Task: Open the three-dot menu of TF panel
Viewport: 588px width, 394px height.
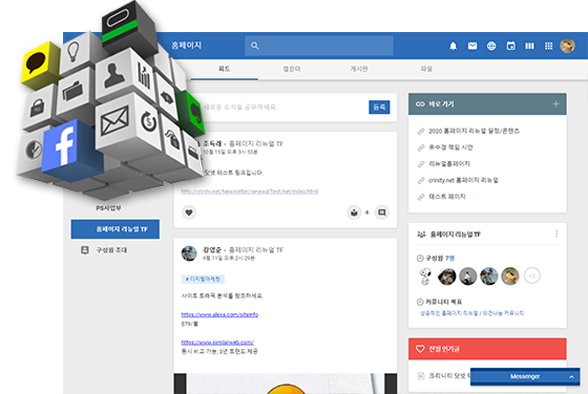Action: pos(556,234)
